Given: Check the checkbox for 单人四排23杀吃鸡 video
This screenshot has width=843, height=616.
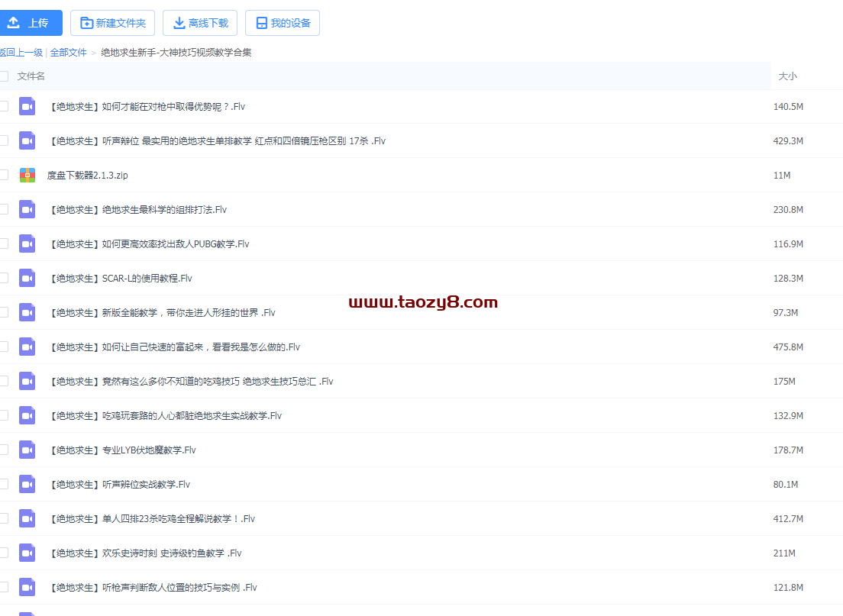Looking at the screenshot, I should pos(3,518).
